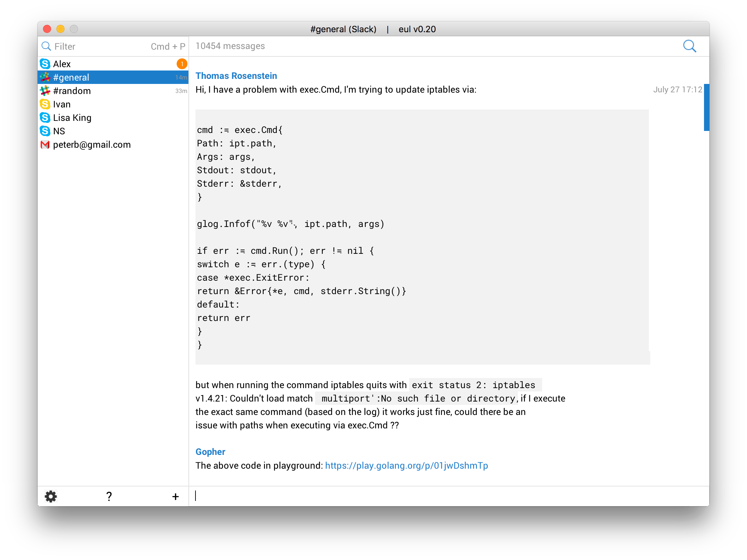
Task: Click the message scrollbar thumb
Action: click(x=706, y=107)
